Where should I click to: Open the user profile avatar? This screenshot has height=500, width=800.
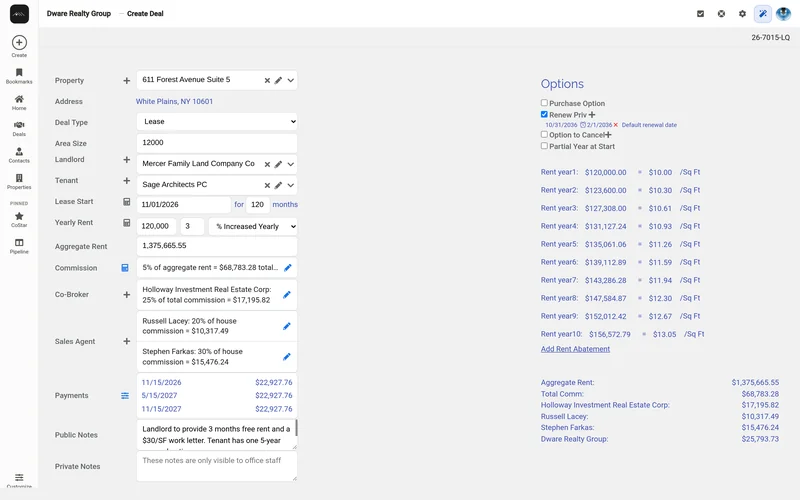coord(783,14)
